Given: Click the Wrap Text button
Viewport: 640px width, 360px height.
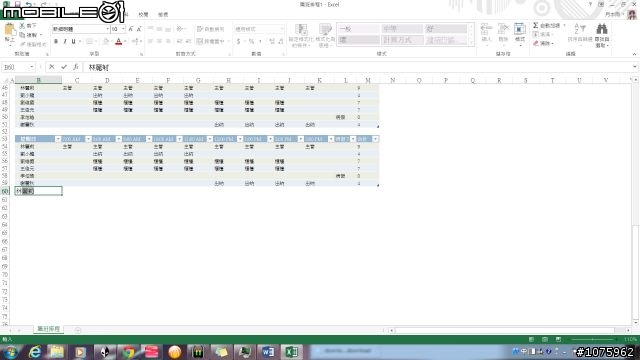Looking at the screenshot, I should 211,29.
